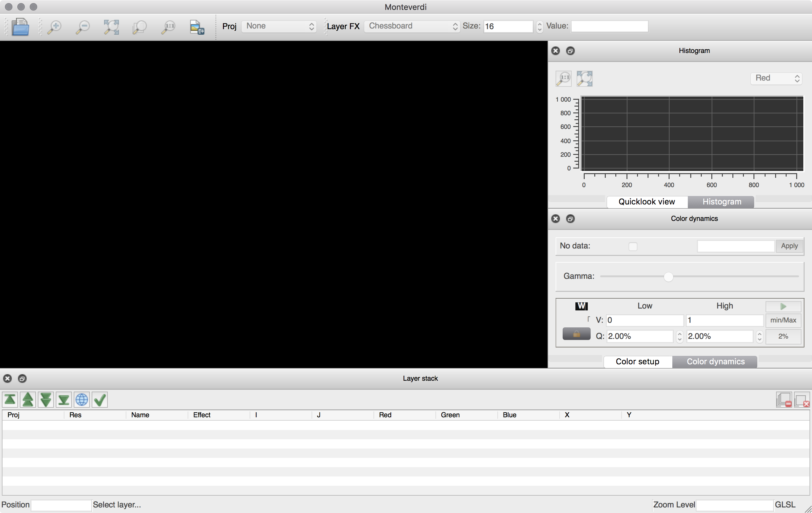Viewport: 812px width, 513px height.
Task: Click the High Q field showing 2.00%
Action: pyautogui.click(x=720, y=336)
